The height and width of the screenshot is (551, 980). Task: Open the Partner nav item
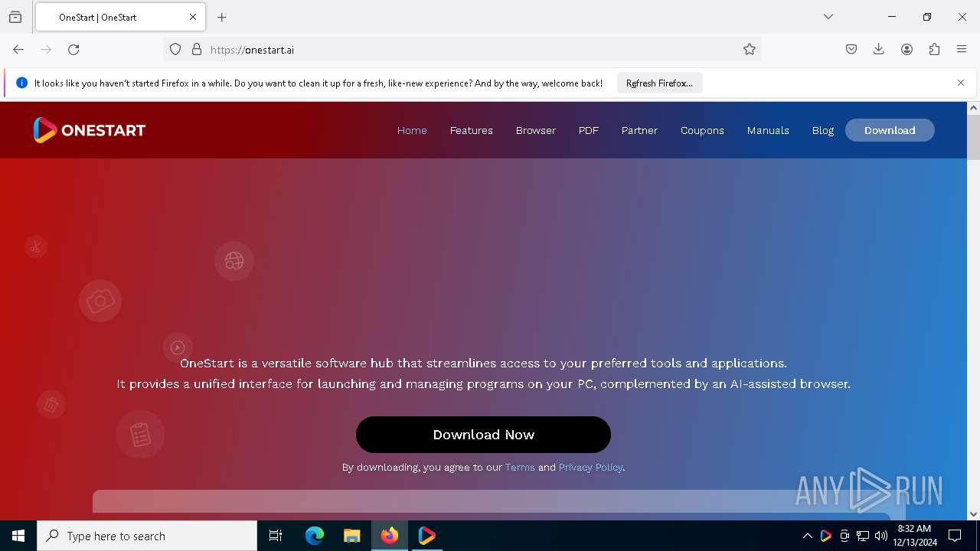tap(639, 130)
